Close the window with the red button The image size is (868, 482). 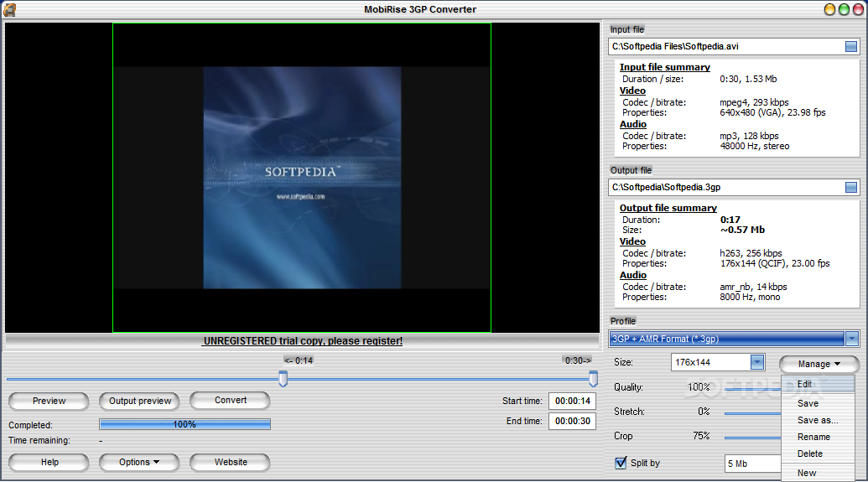click(858, 9)
